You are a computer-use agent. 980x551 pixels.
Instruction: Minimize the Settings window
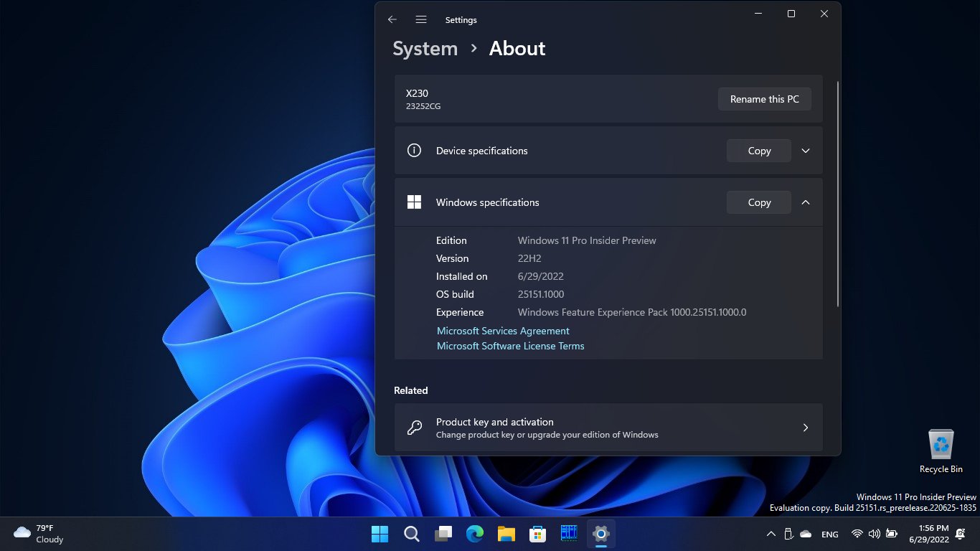(x=758, y=14)
